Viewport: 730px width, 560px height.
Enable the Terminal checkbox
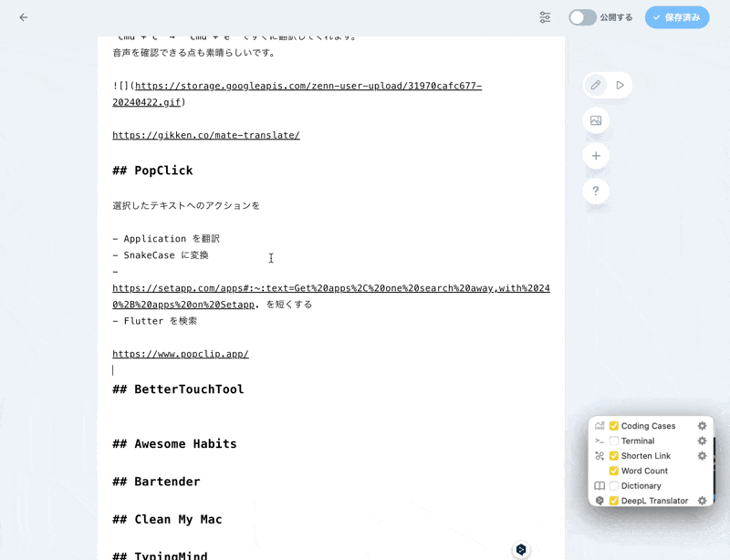(x=613, y=441)
